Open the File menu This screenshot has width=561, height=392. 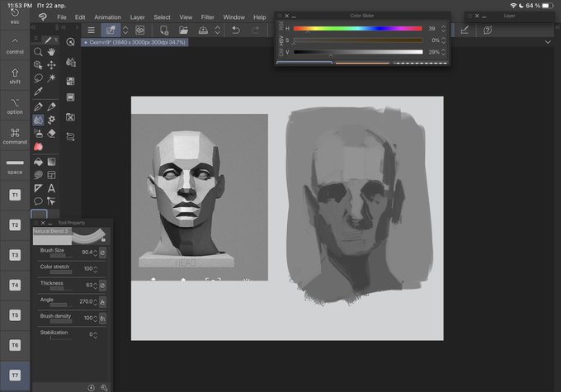[62, 17]
